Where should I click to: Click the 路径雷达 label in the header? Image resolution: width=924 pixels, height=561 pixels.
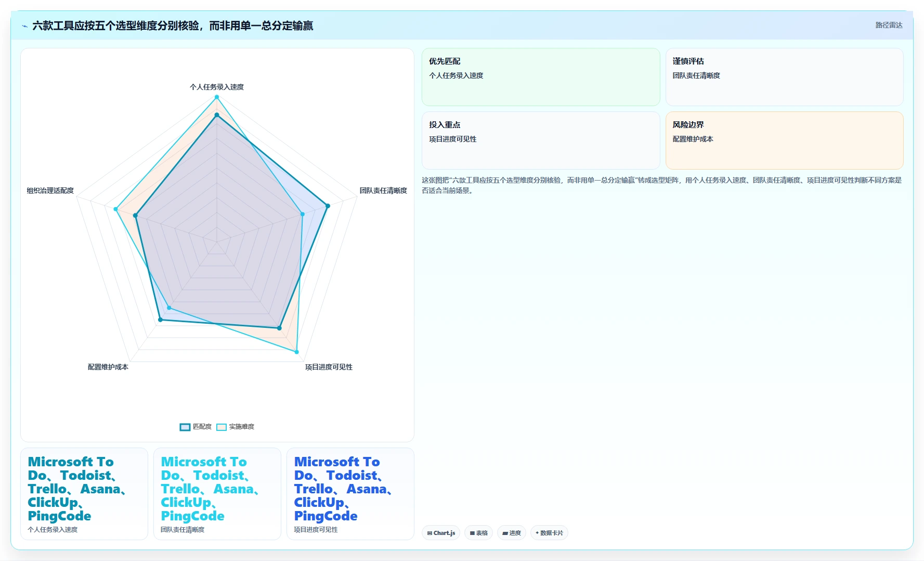tap(889, 25)
